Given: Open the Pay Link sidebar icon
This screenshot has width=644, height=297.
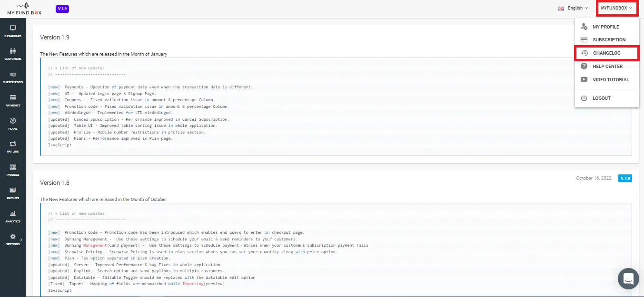Looking at the screenshot, I should pyautogui.click(x=13, y=144).
